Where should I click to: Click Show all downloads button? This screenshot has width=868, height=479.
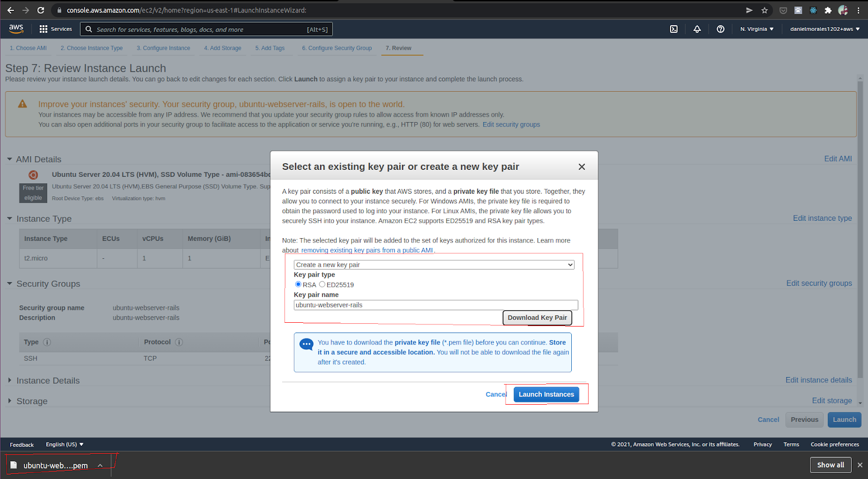(x=831, y=465)
